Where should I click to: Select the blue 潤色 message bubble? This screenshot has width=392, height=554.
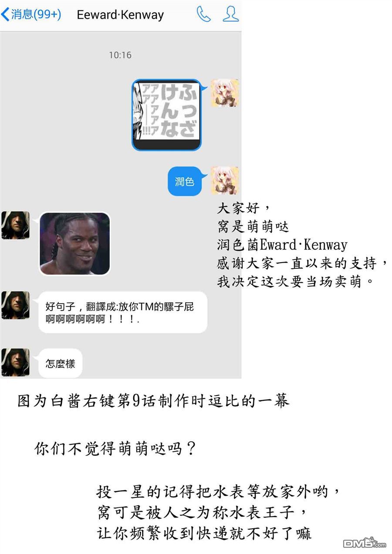click(185, 181)
